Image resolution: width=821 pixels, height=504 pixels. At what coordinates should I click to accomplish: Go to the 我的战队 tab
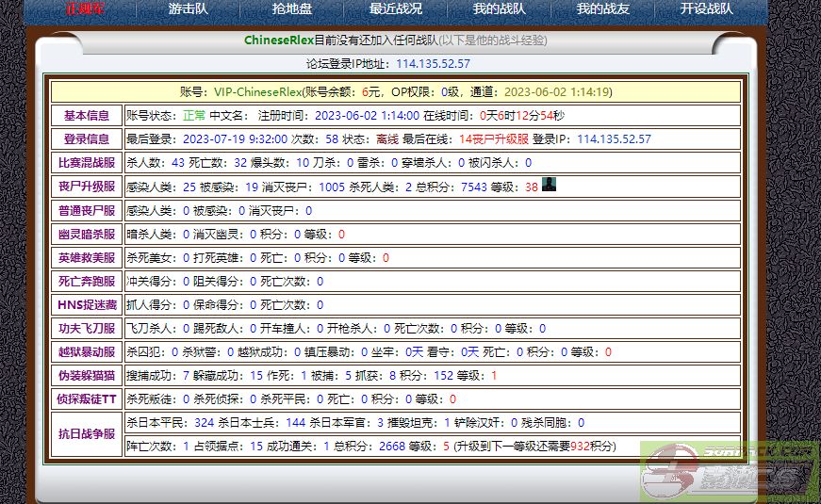(x=500, y=9)
